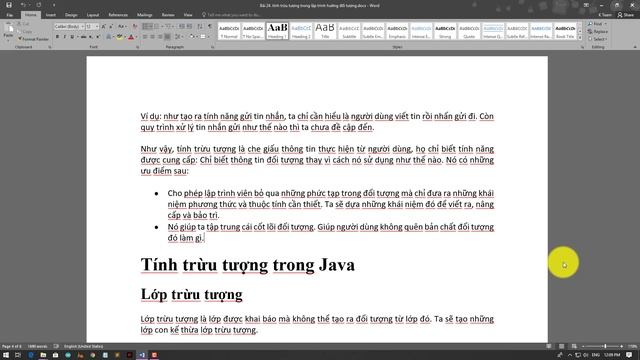Click the English language status bar indicator
Image resolution: width=640 pixels, height=360 pixels.
[83, 346]
